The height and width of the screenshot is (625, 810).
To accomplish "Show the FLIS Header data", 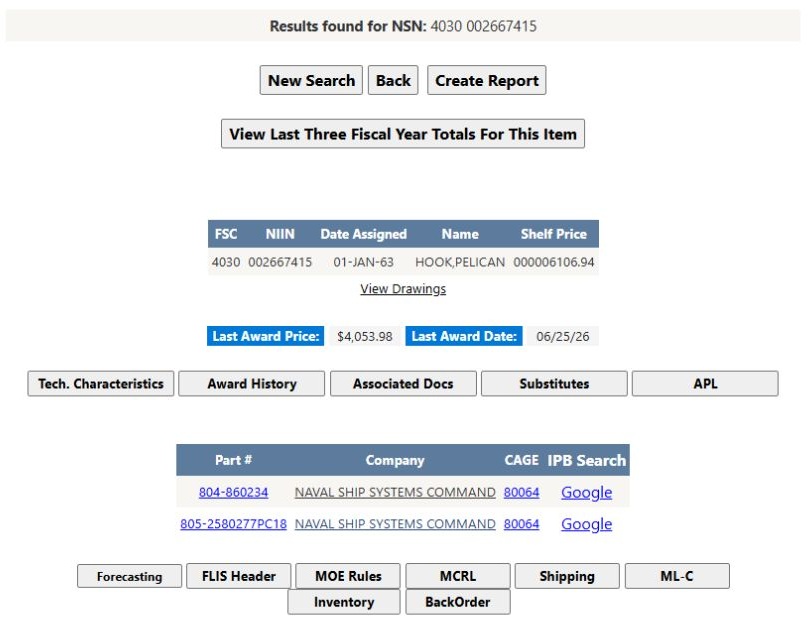I will tap(239, 576).
